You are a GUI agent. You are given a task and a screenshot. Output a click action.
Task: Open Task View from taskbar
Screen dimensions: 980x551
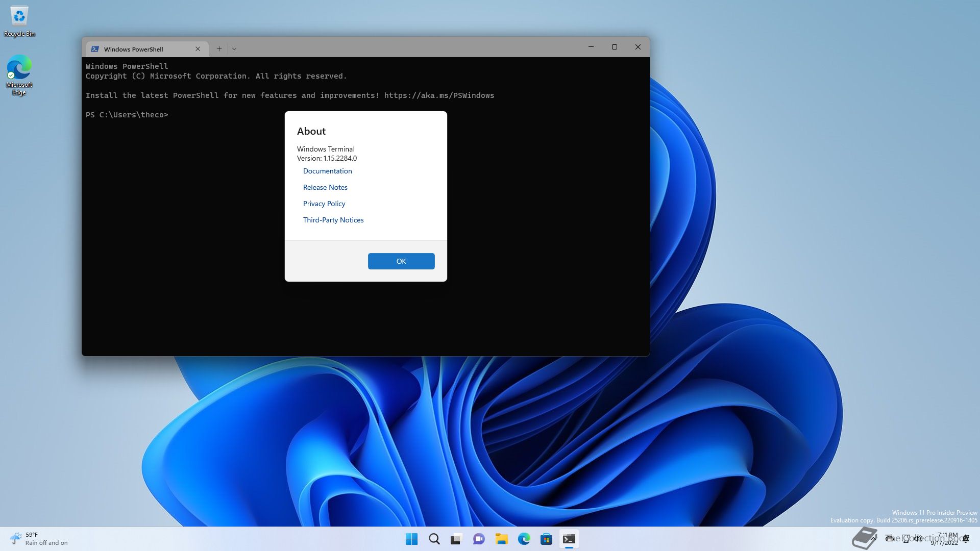pyautogui.click(x=456, y=539)
